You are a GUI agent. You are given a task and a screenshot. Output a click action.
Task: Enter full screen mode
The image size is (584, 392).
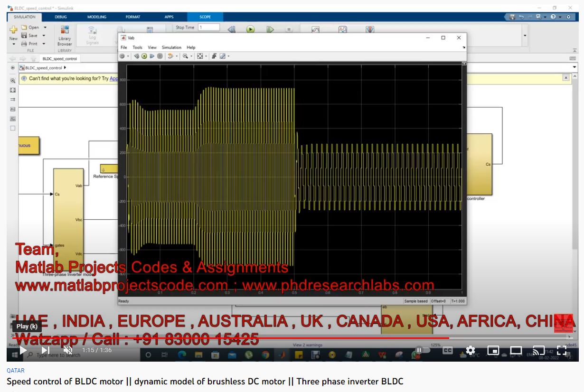[x=561, y=351]
